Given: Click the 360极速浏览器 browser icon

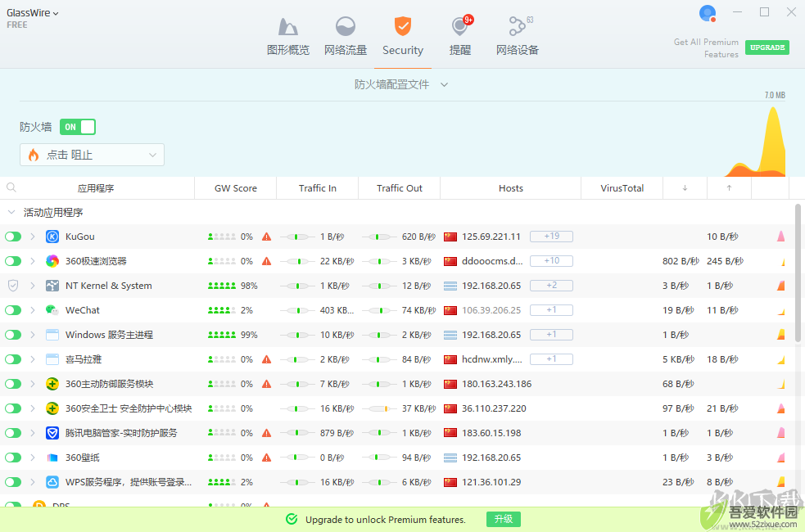Looking at the screenshot, I should point(52,261).
